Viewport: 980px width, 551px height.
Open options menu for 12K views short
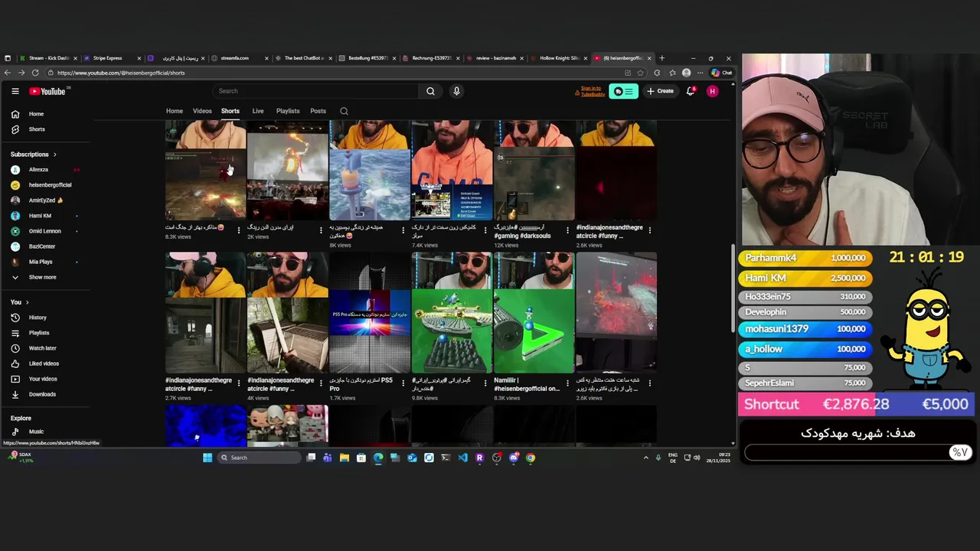[x=567, y=230]
